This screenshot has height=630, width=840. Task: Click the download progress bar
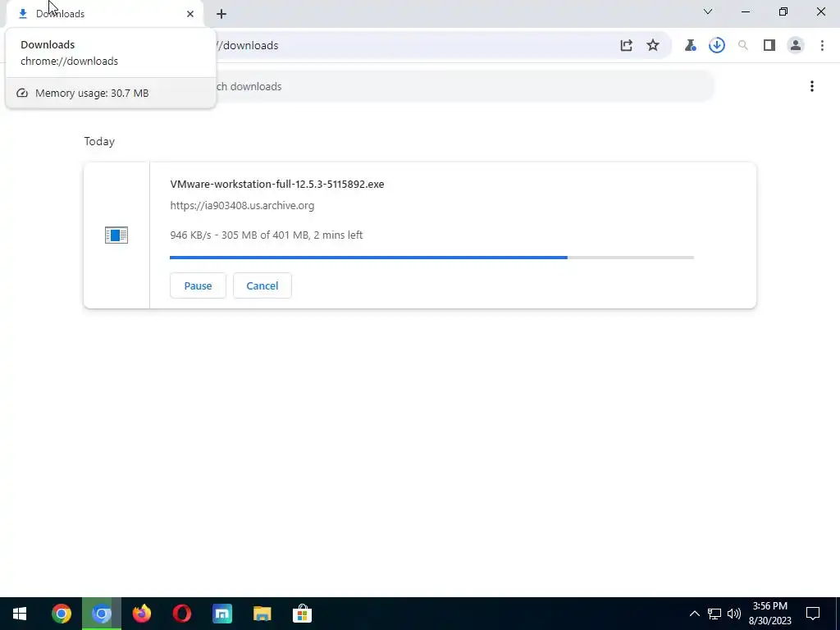[431, 258]
